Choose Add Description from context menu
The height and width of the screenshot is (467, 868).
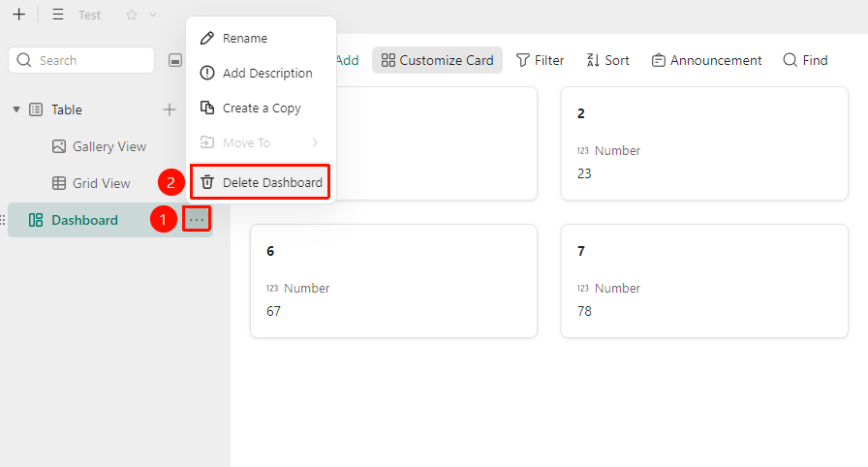point(261,73)
